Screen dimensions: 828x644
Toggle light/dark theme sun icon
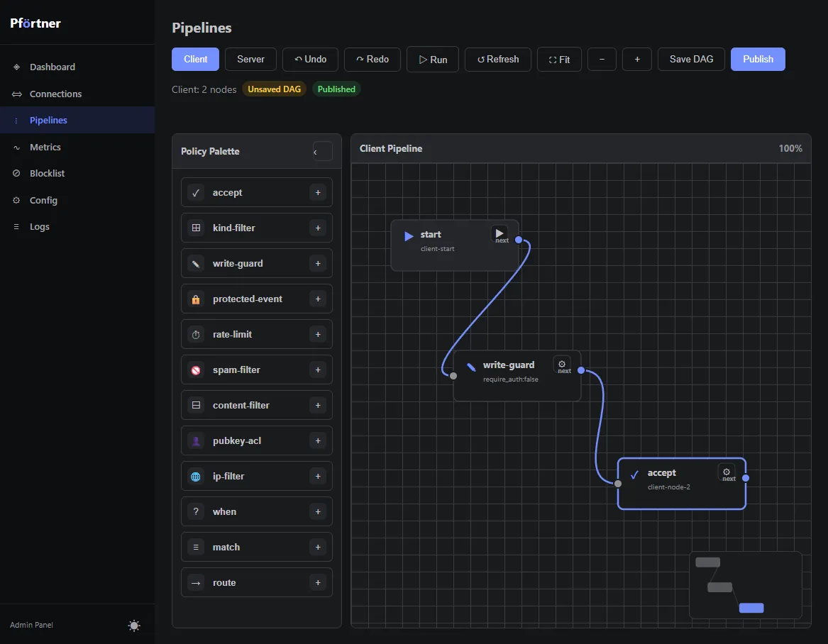[134, 626]
